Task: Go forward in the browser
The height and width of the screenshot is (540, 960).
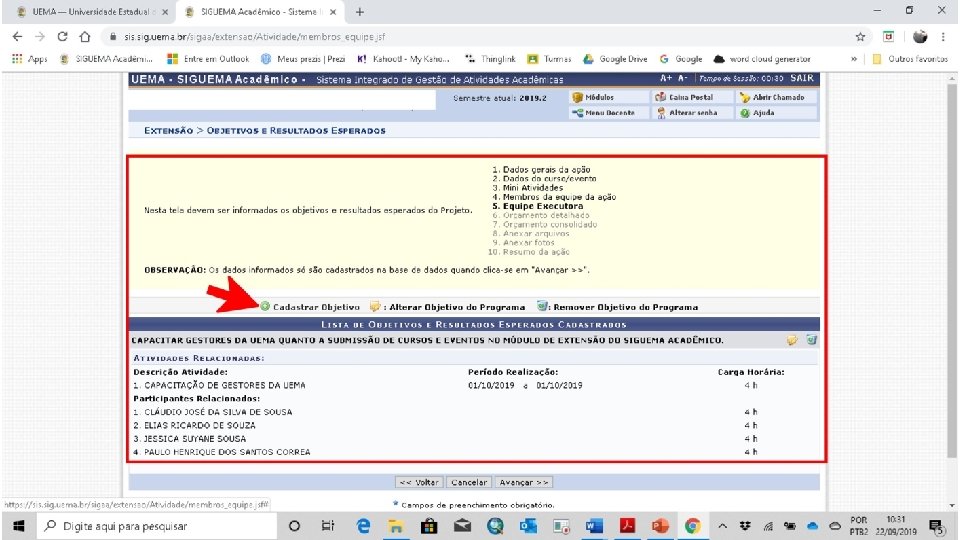Action: click(40, 37)
